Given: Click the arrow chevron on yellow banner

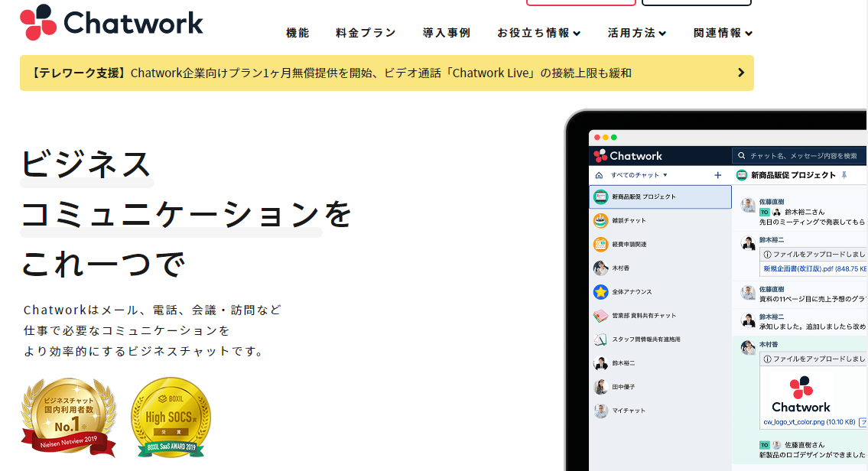Looking at the screenshot, I should pos(741,73).
